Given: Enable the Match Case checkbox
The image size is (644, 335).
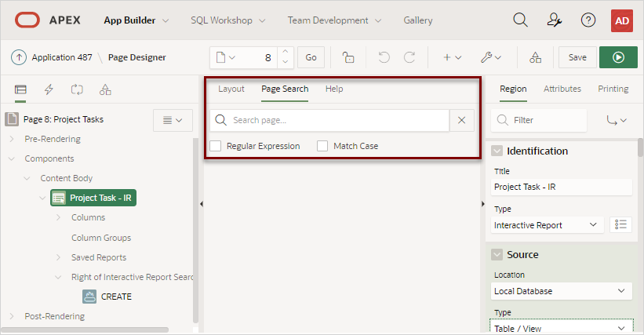Looking at the screenshot, I should (322, 146).
